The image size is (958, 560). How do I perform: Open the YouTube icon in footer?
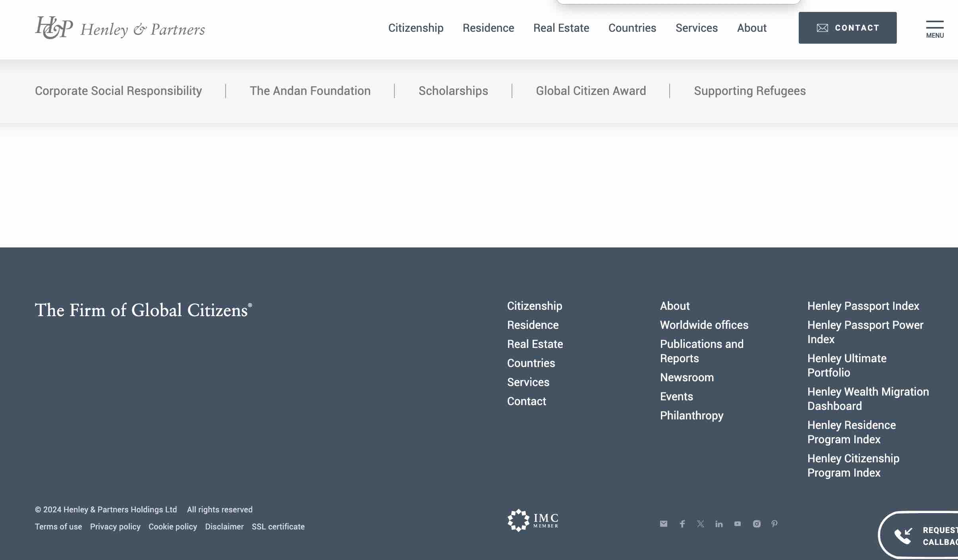738,524
